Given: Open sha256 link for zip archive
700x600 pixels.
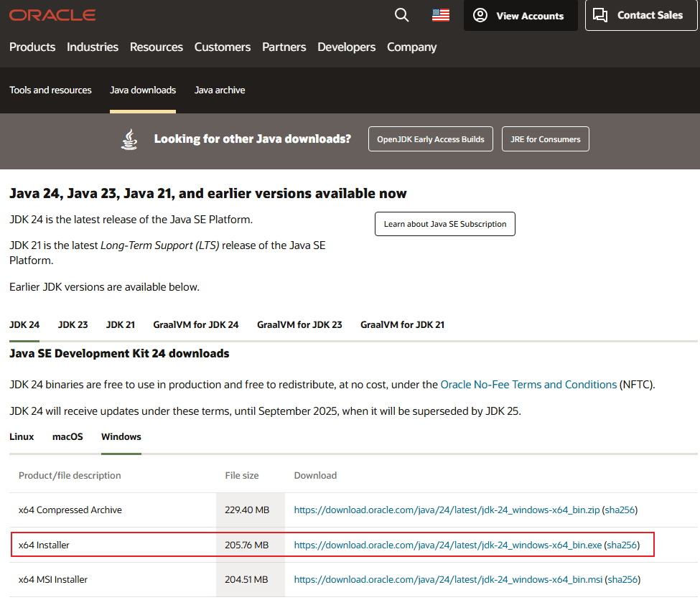Looking at the screenshot, I should click(x=620, y=510).
